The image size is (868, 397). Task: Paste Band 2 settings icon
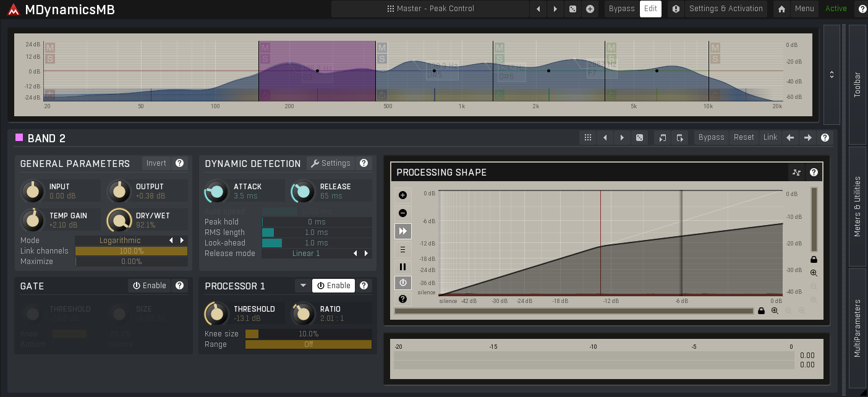(679, 137)
